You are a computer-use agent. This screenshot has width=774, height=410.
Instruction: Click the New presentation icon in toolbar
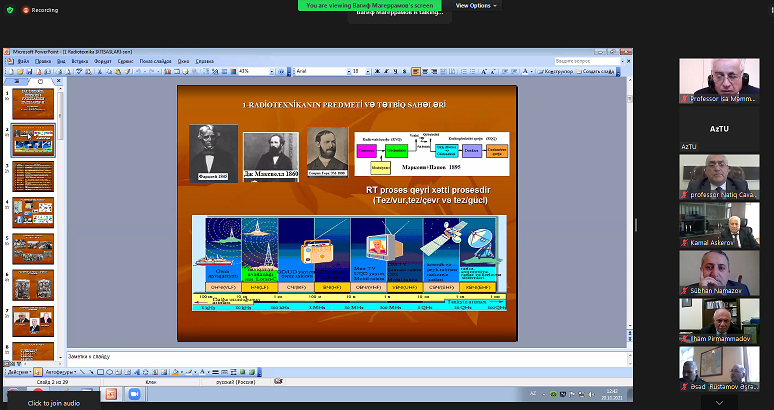[11, 72]
